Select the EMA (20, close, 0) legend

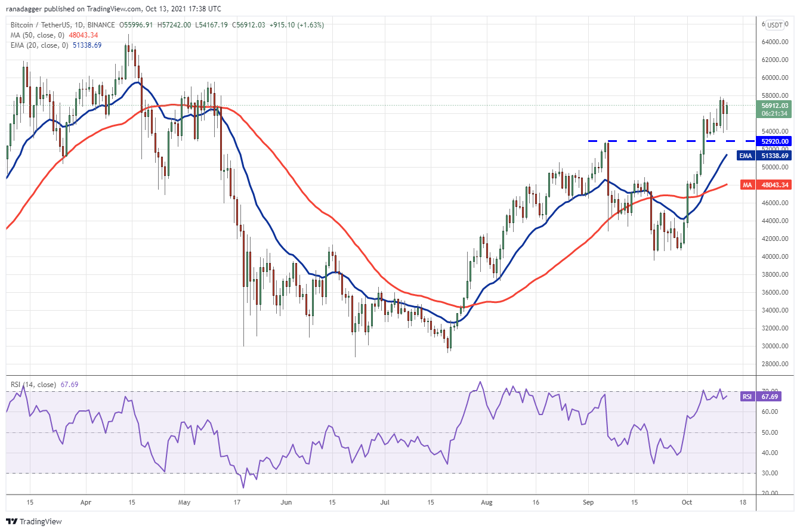coord(40,45)
